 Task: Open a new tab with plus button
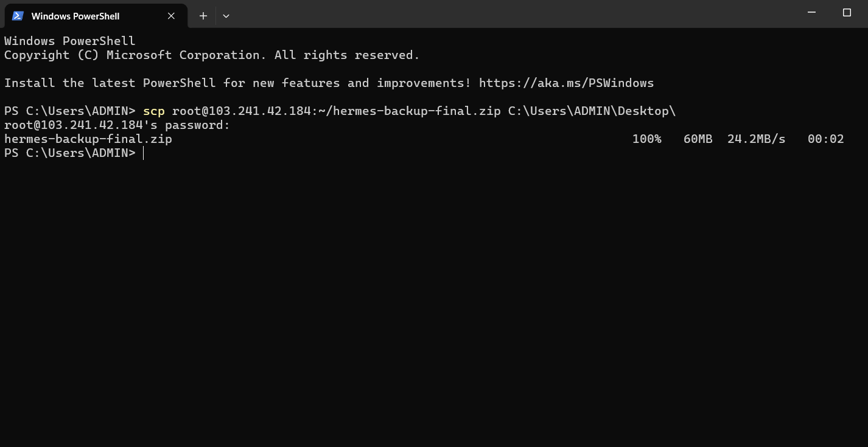tap(203, 16)
